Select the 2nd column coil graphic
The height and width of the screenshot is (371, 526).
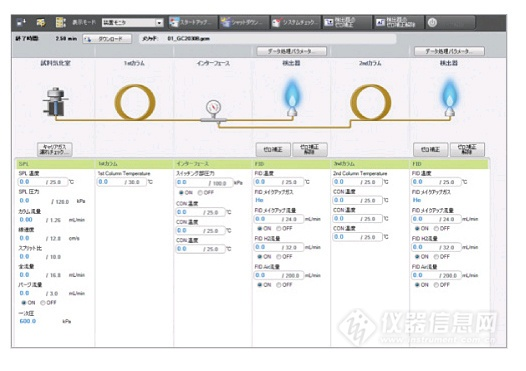[x=371, y=102]
